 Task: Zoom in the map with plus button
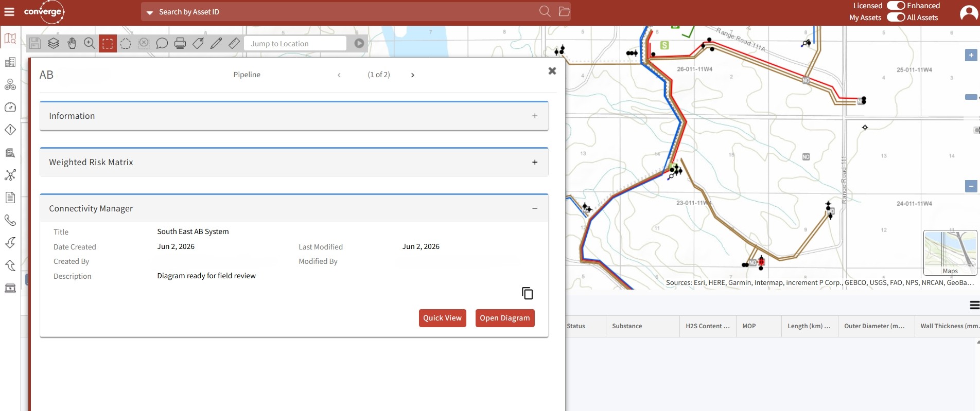[x=971, y=55]
